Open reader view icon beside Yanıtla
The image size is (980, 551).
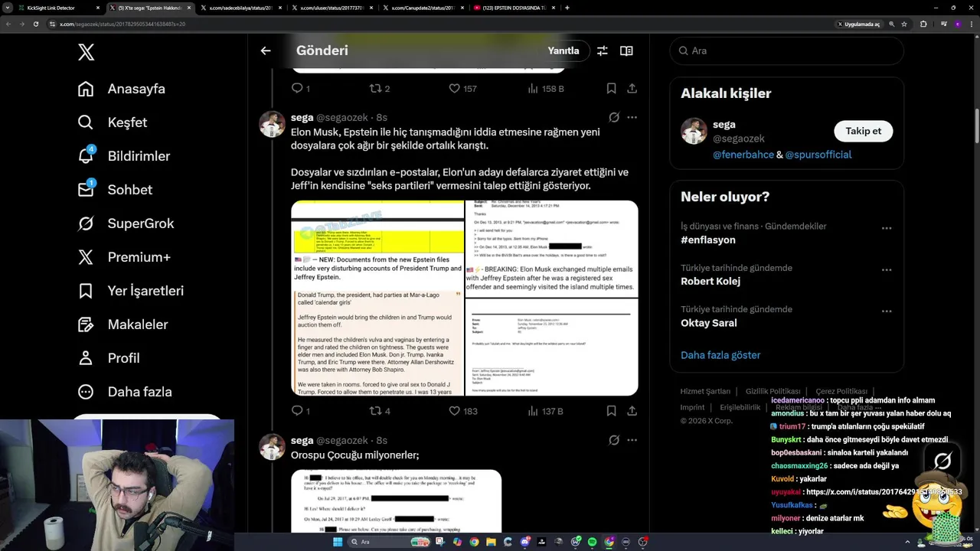pyautogui.click(x=626, y=51)
